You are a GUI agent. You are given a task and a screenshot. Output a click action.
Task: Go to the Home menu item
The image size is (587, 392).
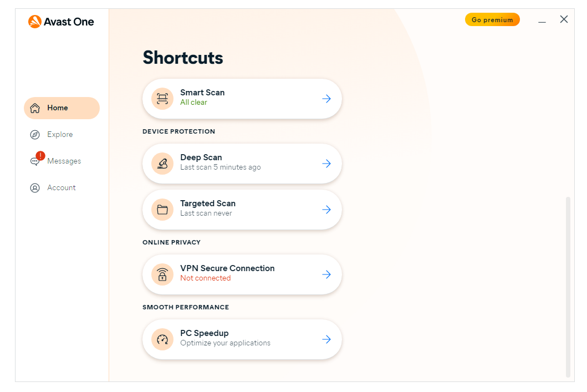tap(62, 108)
